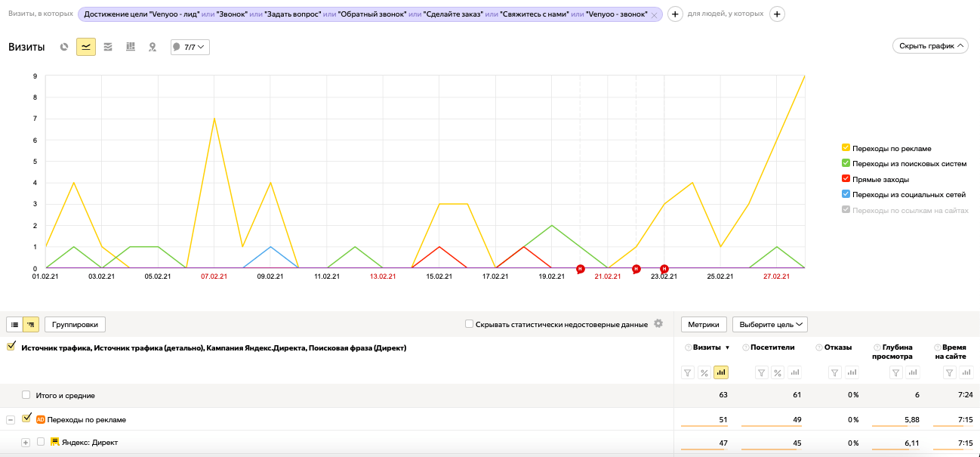Image resolution: width=980 pixels, height=457 pixels.
Task: Tick the Яндекс: Директ row checkbox
Action: click(41, 442)
